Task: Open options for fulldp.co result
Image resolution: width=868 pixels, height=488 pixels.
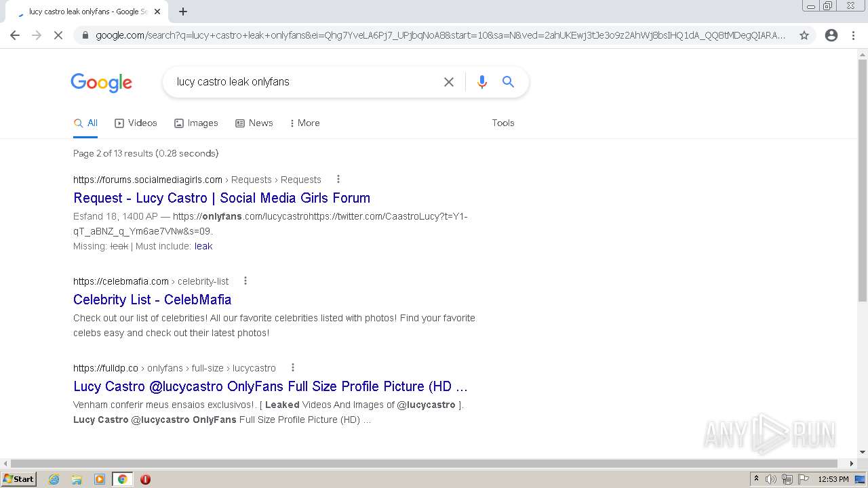Action: pyautogui.click(x=293, y=368)
